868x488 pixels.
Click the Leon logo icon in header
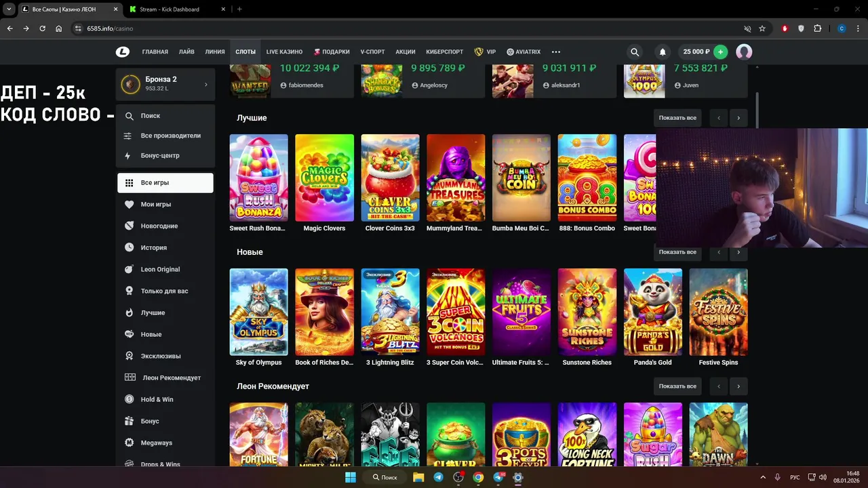122,52
